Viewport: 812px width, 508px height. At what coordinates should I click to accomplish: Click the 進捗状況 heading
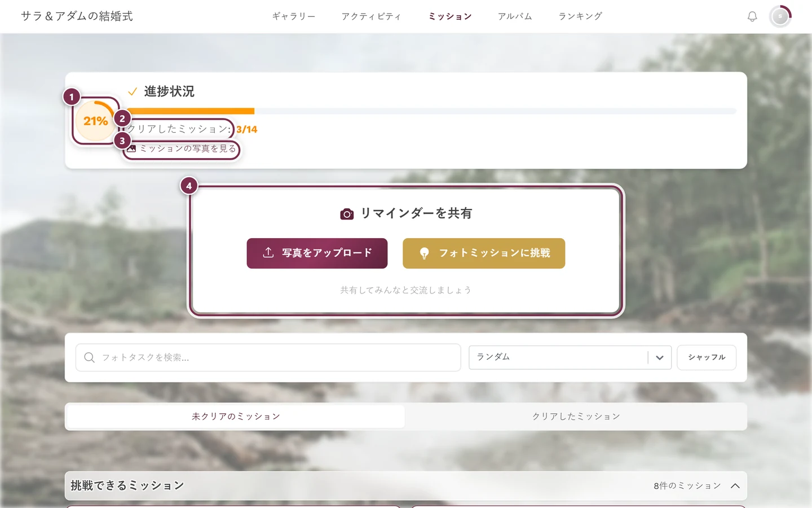coord(169,91)
